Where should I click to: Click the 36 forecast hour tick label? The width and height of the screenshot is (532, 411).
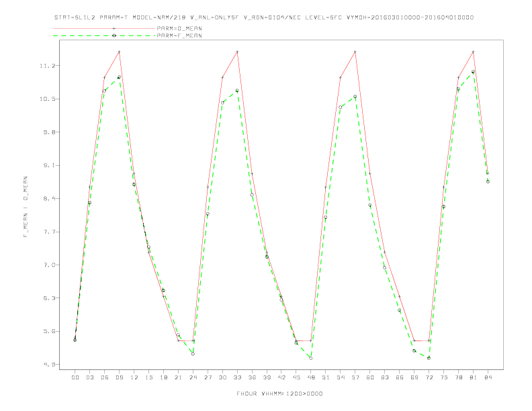[x=252, y=377]
